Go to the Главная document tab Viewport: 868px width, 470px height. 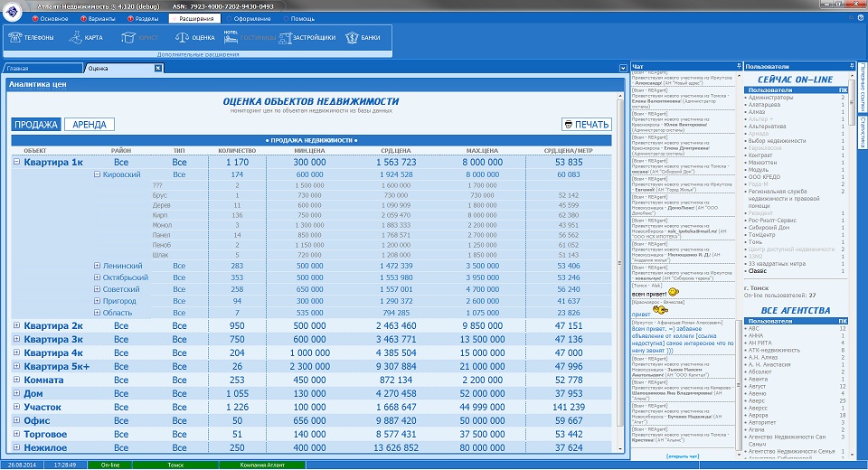point(42,68)
